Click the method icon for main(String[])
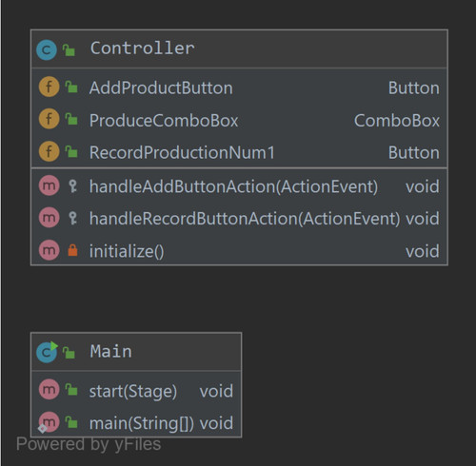This screenshot has width=476, height=466. pos(49,422)
